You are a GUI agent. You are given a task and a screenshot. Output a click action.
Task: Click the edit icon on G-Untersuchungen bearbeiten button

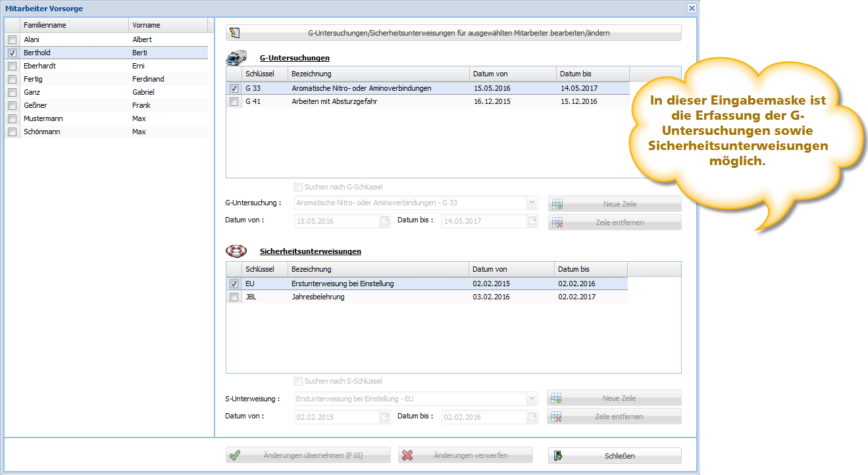click(x=236, y=33)
